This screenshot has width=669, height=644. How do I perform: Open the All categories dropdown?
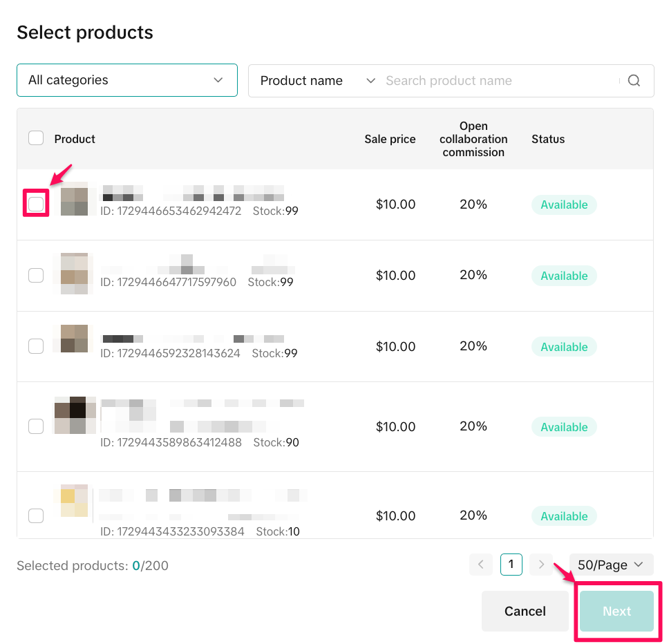(127, 80)
